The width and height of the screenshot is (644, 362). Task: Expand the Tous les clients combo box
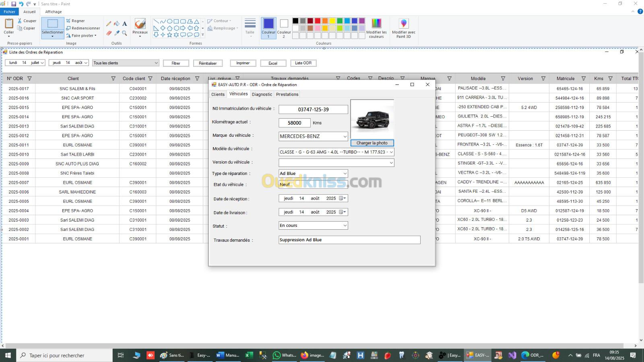tap(156, 63)
